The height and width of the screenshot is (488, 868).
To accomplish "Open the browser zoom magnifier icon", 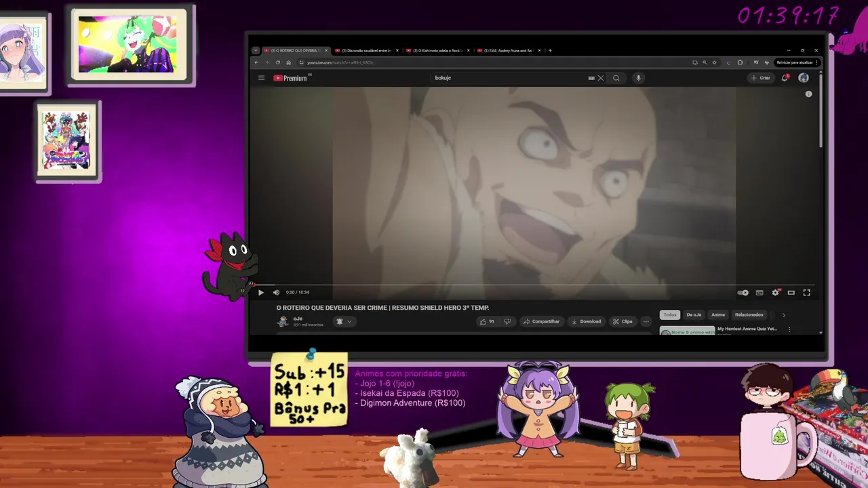I will pyautogui.click(x=705, y=62).
